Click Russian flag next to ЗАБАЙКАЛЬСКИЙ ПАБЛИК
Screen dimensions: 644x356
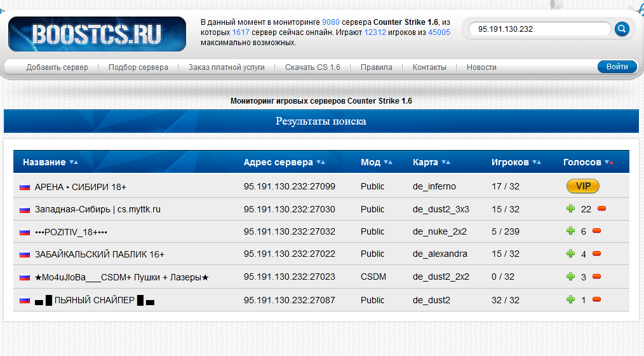25,254
